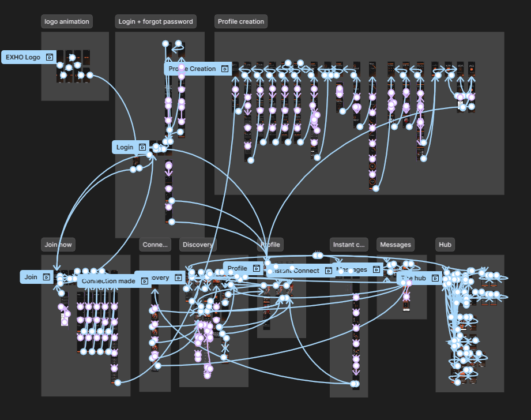Click the play icon on EXHO Logo flow
531x420 pixels.
click(50, 57)
